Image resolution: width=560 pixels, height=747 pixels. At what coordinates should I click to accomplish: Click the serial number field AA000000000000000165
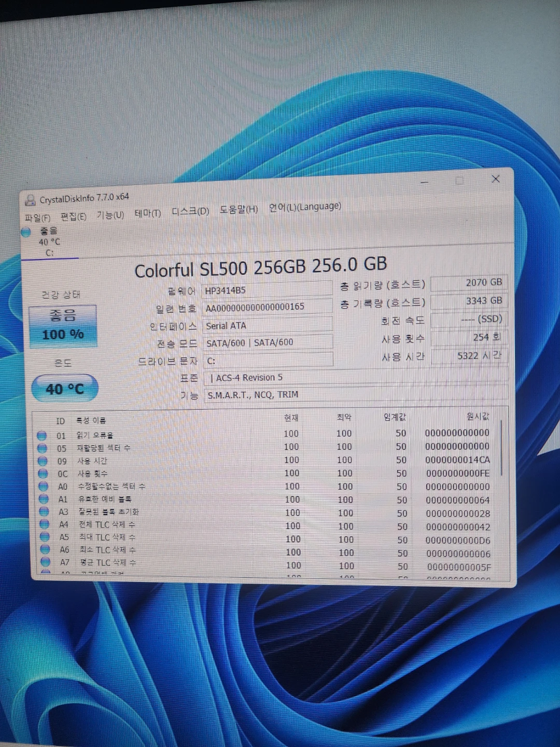click(267, 307)
